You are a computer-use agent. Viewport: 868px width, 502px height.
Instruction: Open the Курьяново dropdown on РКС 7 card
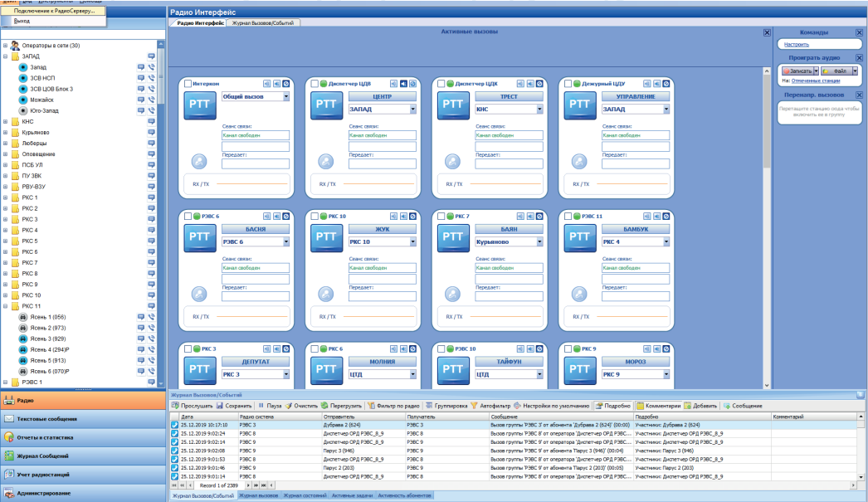[x=539, y=241]
